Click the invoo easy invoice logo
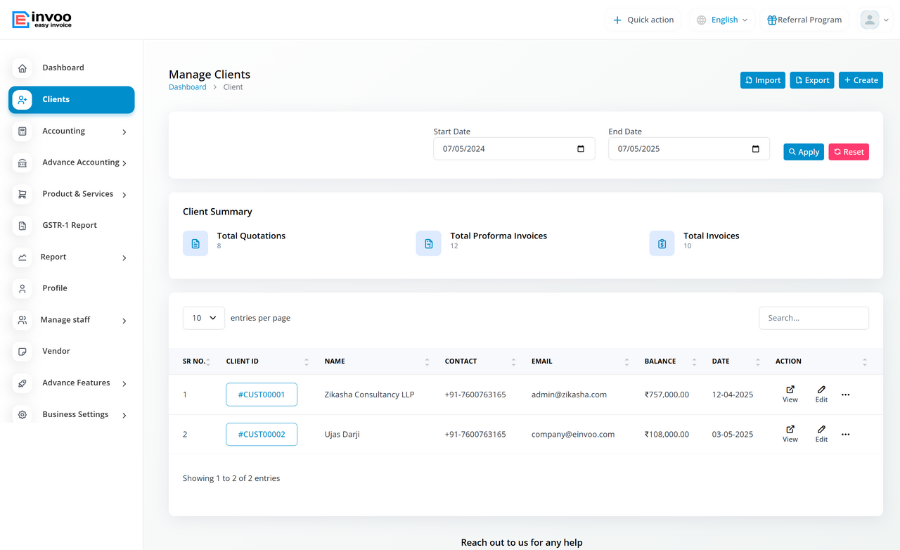This screenshot has height=550, width=900. [x=42, y=20]
